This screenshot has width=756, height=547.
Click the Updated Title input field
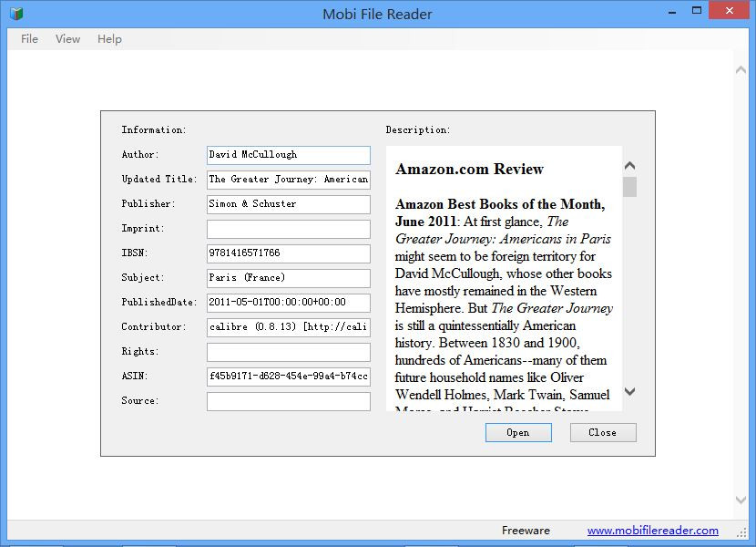click(x=289, y=180)
